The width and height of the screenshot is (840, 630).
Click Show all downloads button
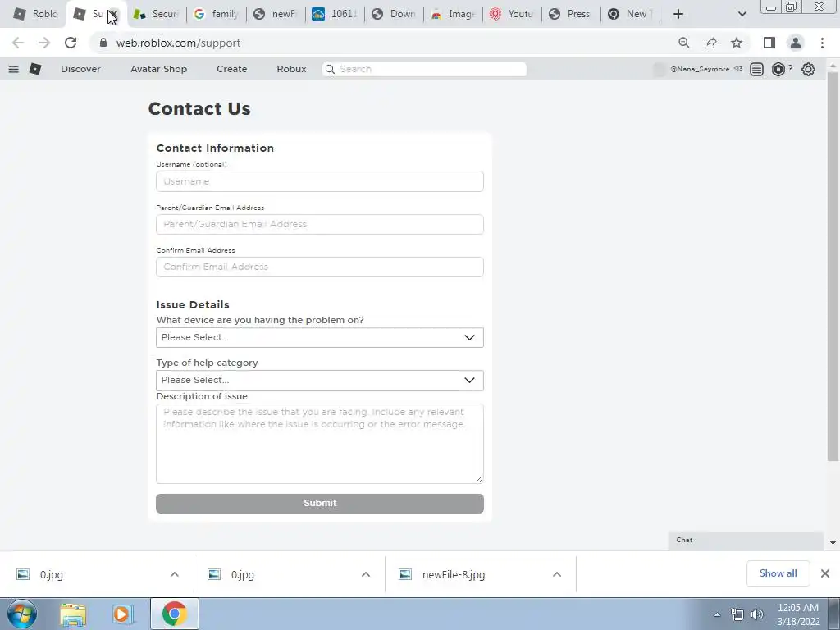[778, 573]
